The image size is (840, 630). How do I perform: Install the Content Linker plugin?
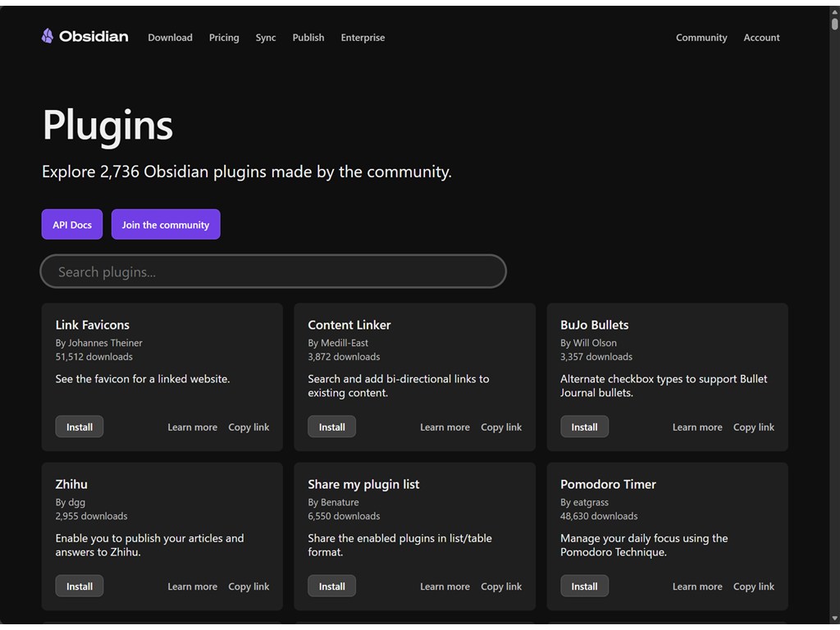point(331,427)
